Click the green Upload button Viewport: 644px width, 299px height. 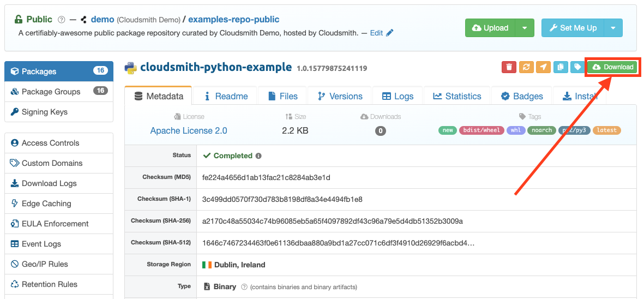[x=490, y=28]
